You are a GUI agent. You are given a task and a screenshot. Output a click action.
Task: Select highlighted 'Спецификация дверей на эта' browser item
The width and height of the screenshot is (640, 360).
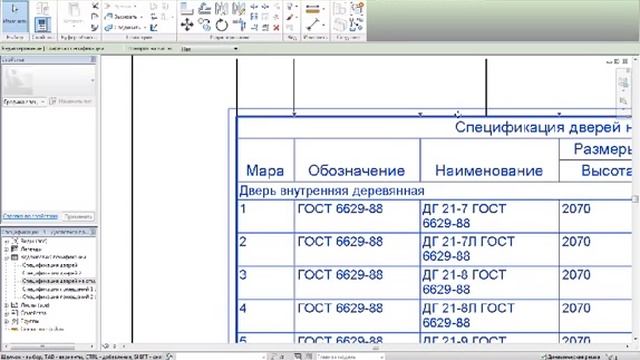pyautogui.click(x=59, y=281)
